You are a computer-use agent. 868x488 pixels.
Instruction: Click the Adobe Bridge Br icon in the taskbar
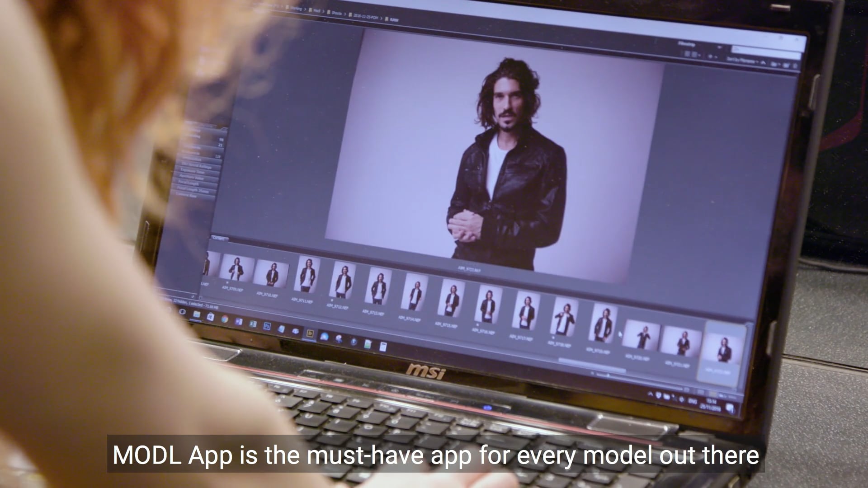311,334
